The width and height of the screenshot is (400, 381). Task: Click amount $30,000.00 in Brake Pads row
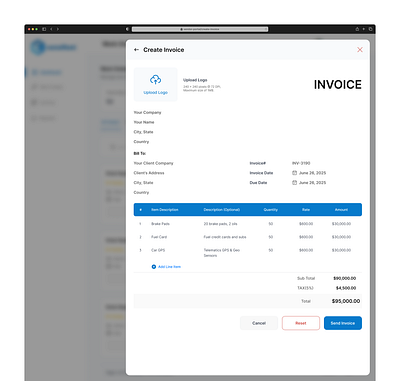pyautogui.click(x=341, y=224)
